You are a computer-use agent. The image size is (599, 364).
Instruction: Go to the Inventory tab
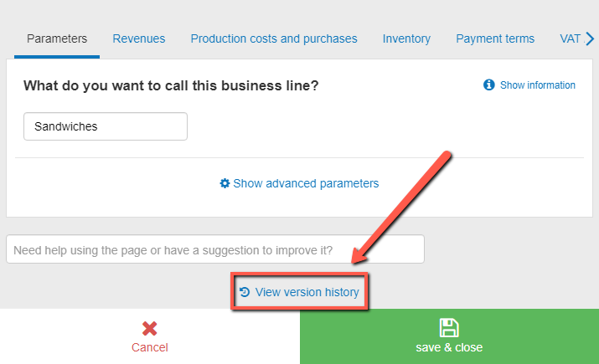[x=406, y=38]
